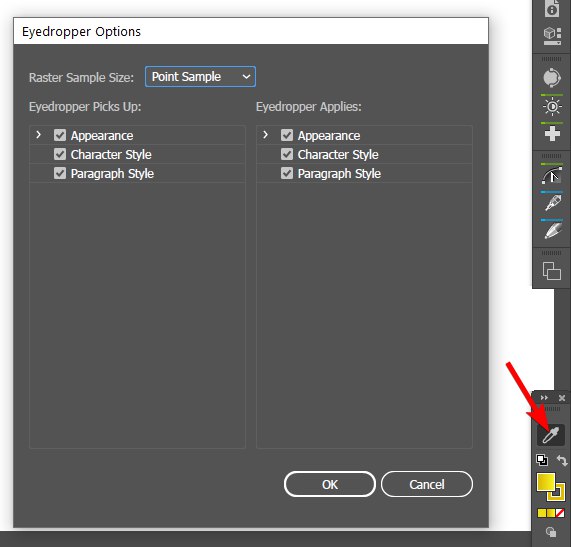Click the upper pen nib plugin icon
Screen dimensions: 571x547
552,202
